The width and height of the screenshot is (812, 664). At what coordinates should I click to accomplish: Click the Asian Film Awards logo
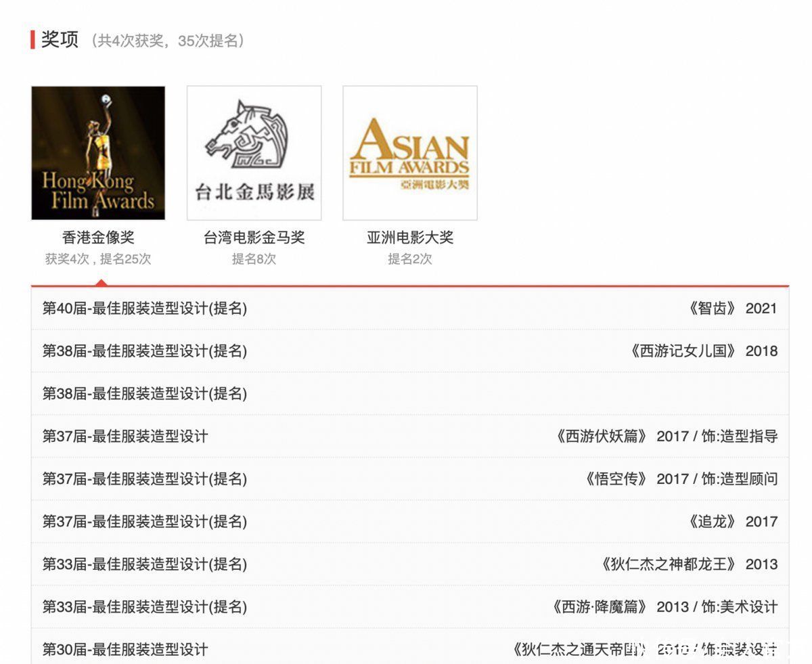tap(409, 153)
